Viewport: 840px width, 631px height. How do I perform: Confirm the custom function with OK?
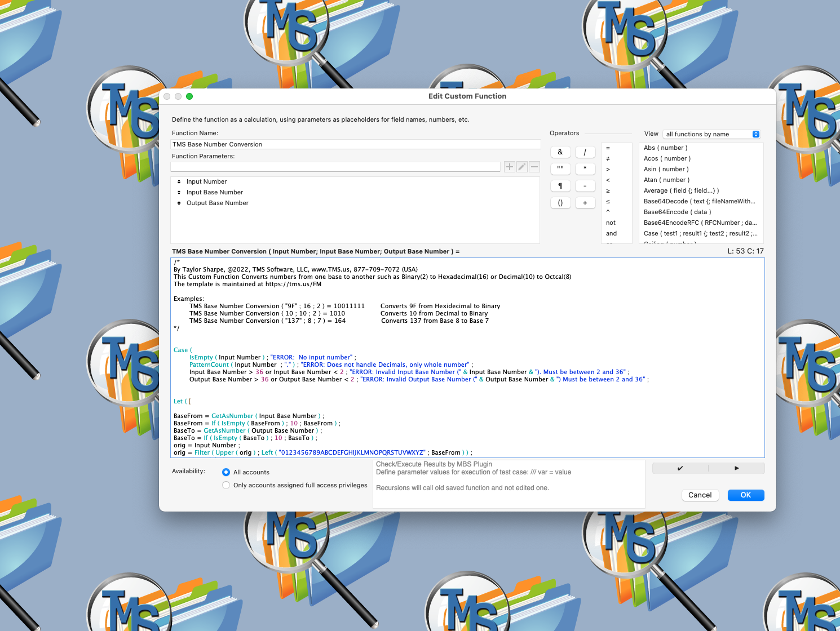(x=746, y=495)
